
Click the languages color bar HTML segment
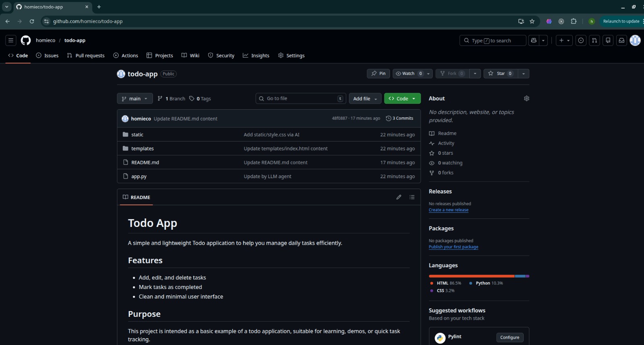(x=472, y=276)
